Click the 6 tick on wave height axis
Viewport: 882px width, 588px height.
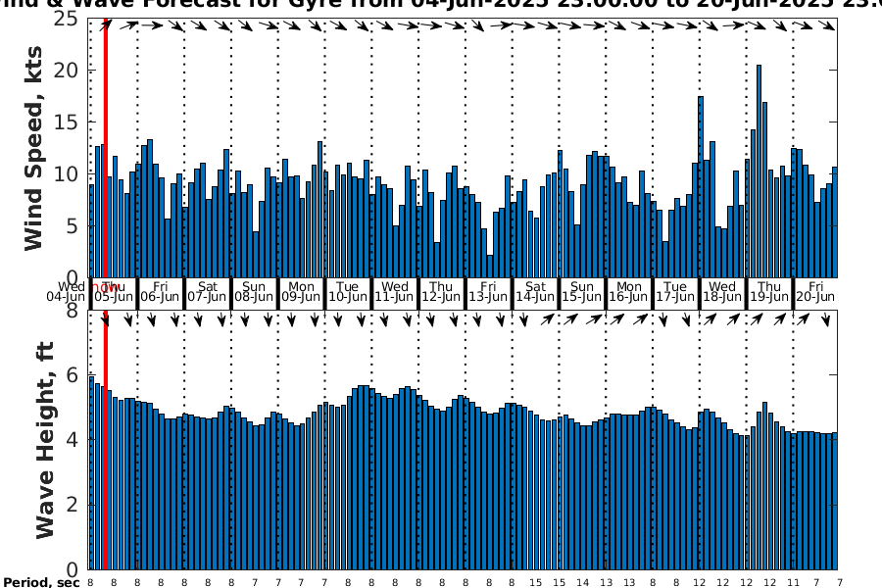point(73,374)
